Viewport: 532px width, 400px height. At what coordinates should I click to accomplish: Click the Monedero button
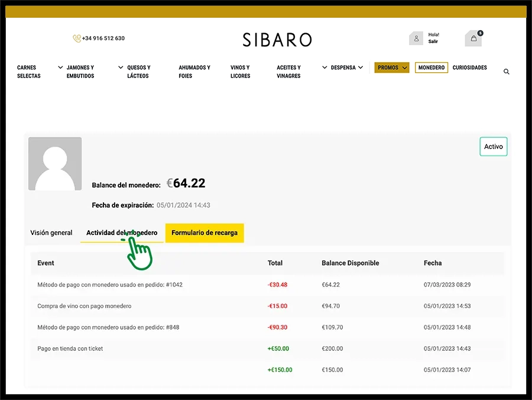(x=432, y=67)
